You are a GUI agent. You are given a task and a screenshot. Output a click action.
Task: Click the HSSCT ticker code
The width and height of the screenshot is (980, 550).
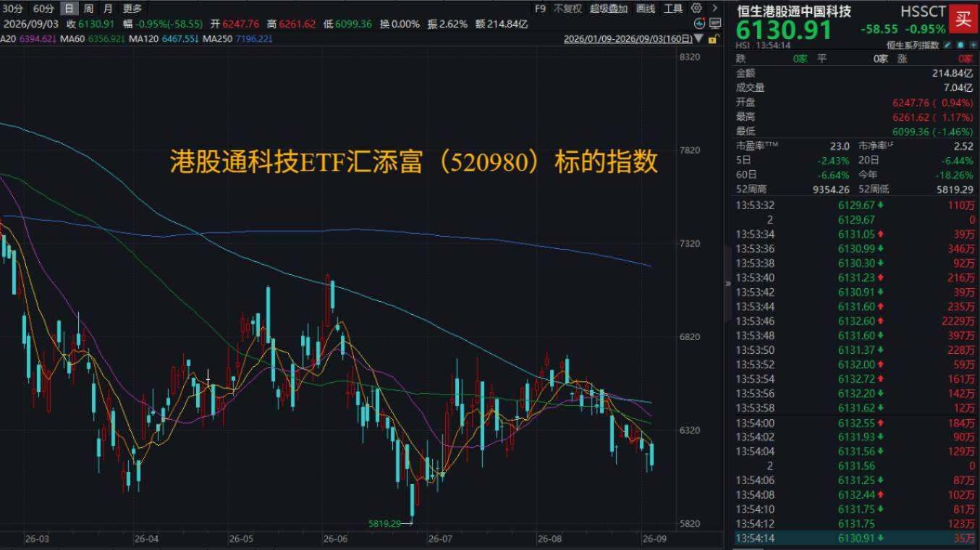coord(923,12)
